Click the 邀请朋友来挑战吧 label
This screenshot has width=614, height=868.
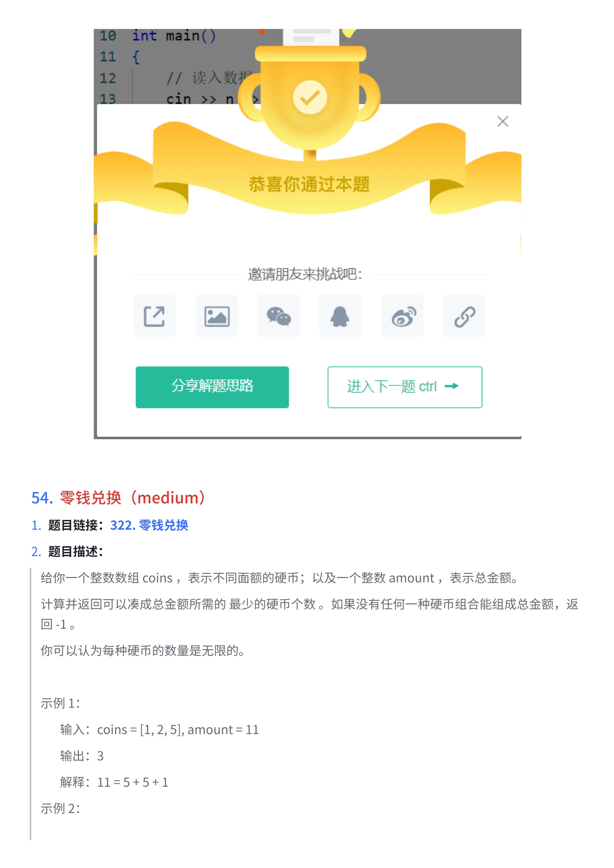click(x=305, y=274)
